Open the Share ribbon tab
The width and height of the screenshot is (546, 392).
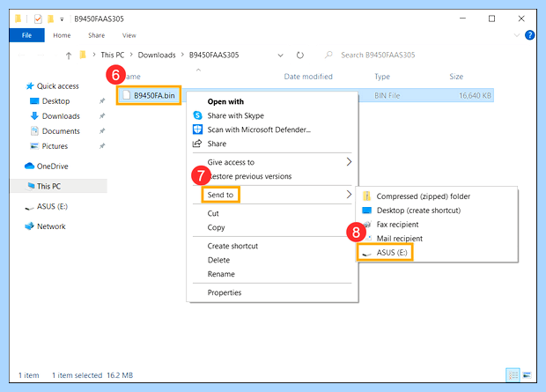click(97, 35)
